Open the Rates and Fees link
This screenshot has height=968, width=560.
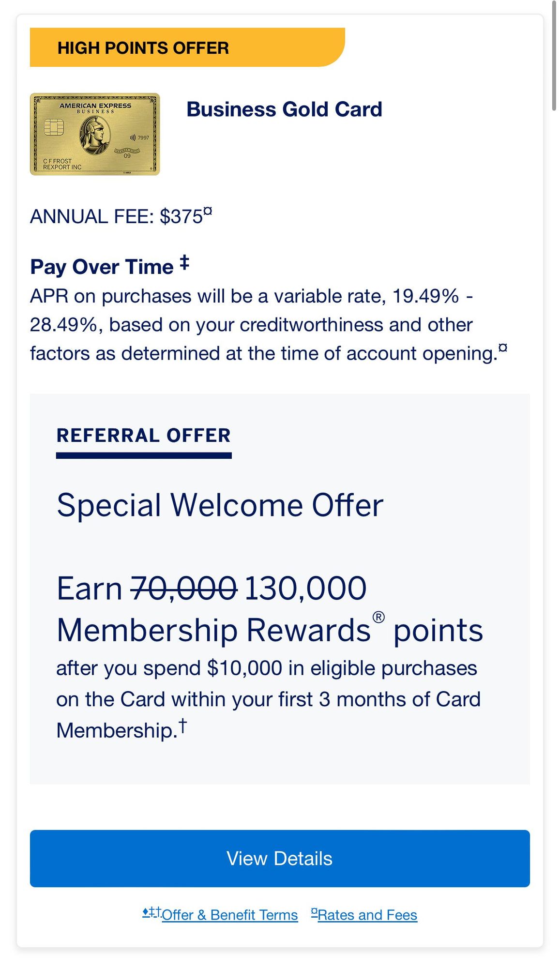[367, 915]
